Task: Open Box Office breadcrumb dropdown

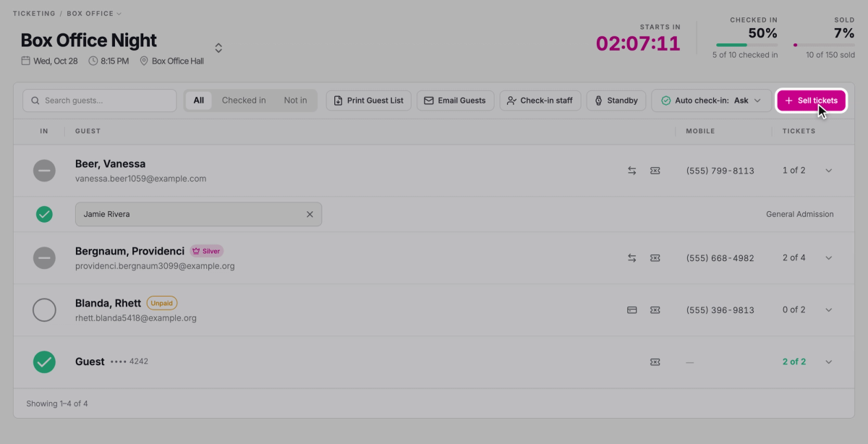Action: (94, 14)
